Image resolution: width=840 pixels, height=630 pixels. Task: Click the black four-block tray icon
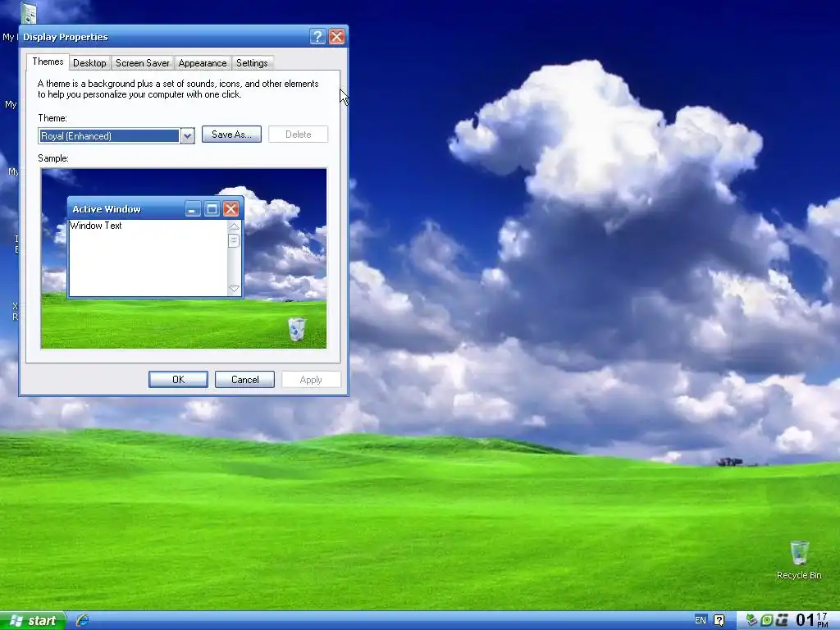(782, 620)
